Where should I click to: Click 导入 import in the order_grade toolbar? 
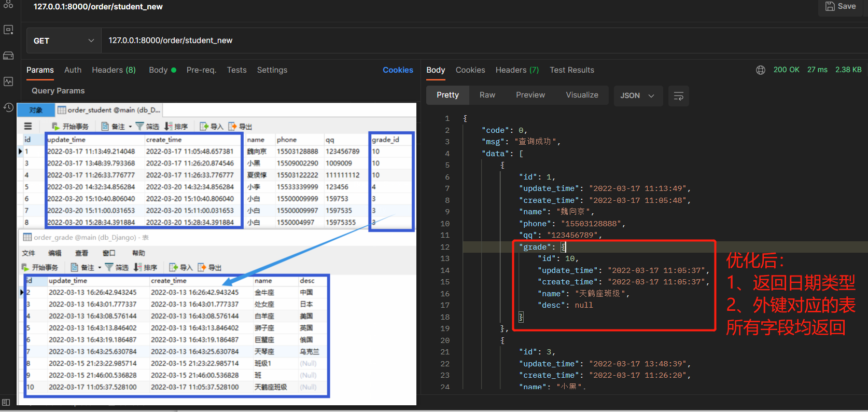click(181, 268)
